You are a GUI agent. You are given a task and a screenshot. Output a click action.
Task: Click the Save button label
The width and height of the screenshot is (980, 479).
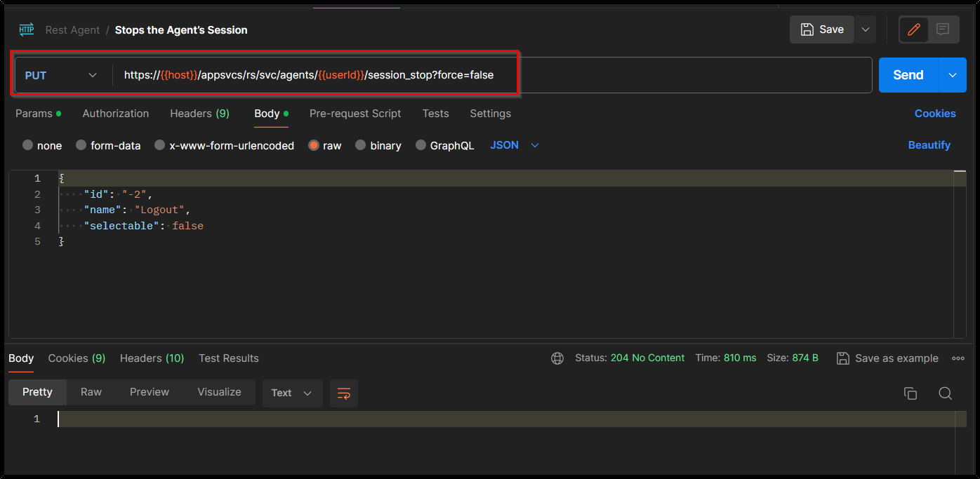[x=832, y=29]
